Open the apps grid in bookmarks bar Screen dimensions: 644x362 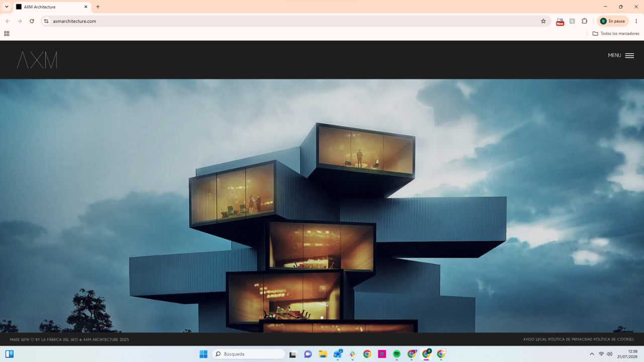[x=7, y=34]
